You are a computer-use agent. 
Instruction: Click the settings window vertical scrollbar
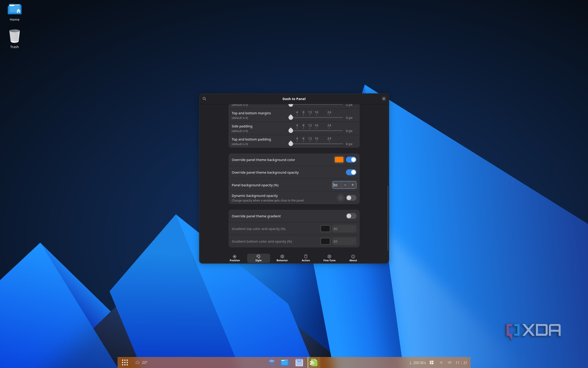388,218
